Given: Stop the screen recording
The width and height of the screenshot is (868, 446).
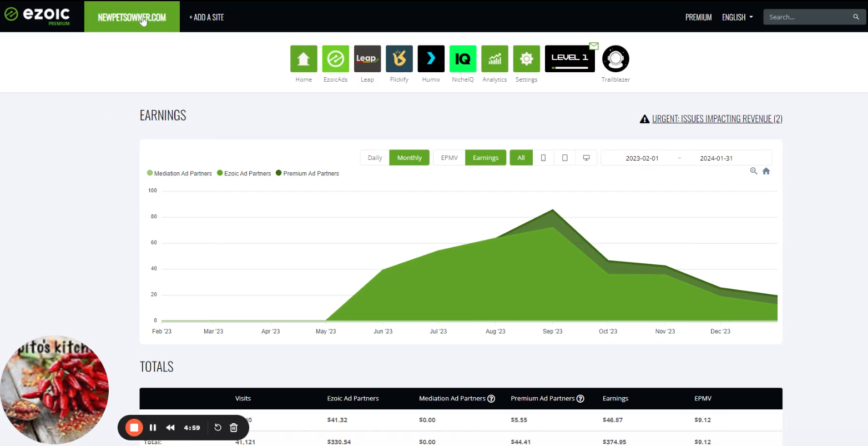Looking at the screenshot, I should click(134, 428).
